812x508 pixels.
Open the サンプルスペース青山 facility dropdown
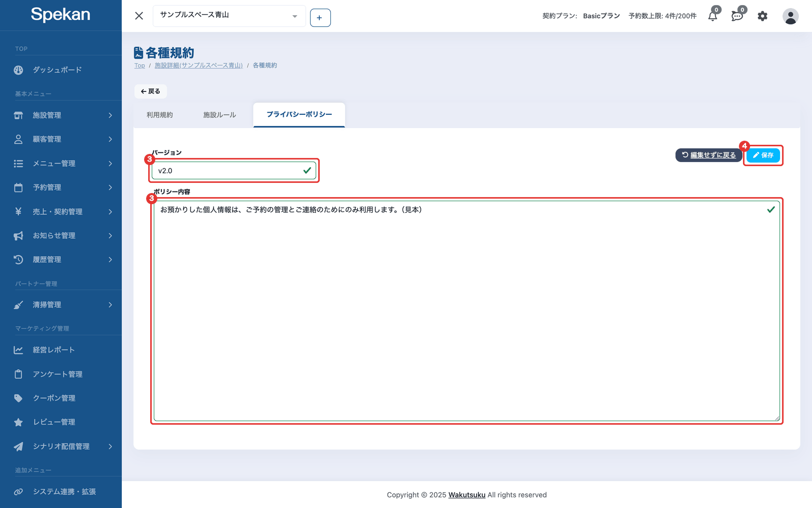[229, 16]
